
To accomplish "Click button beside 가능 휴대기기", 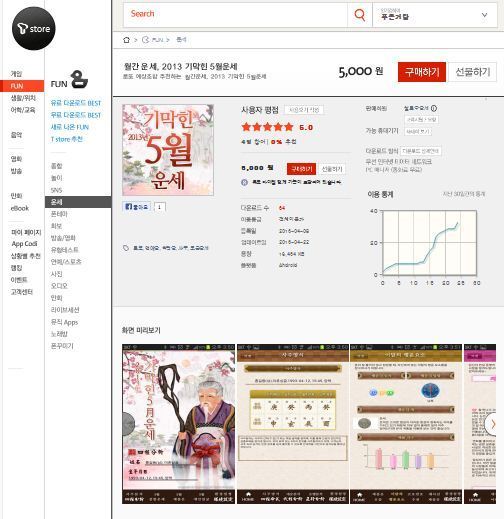I will point(418,132).
